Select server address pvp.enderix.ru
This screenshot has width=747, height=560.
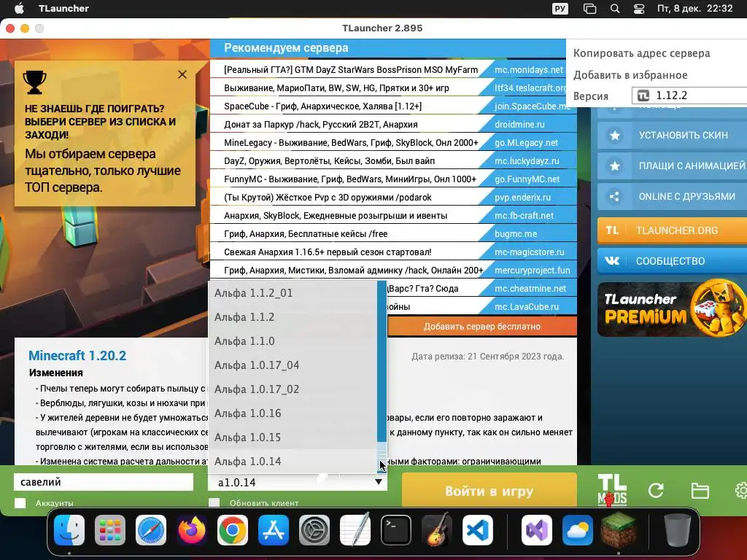coord(522,197)
